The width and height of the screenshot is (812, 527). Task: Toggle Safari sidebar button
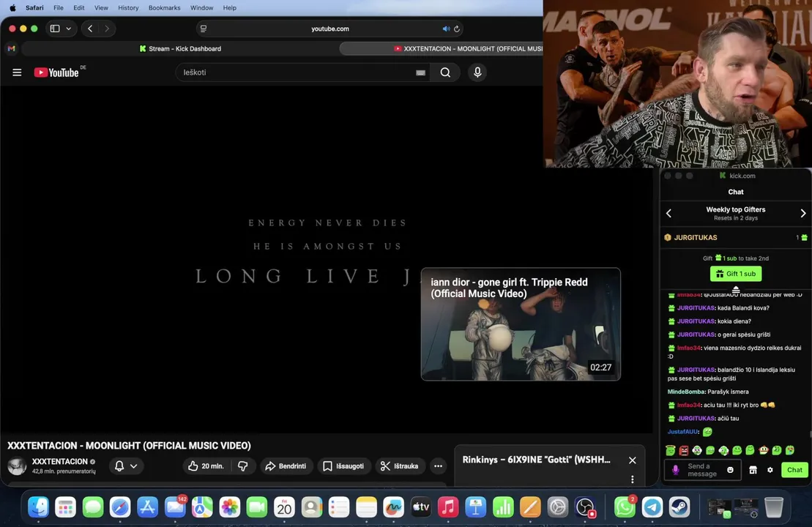[55, 29]
